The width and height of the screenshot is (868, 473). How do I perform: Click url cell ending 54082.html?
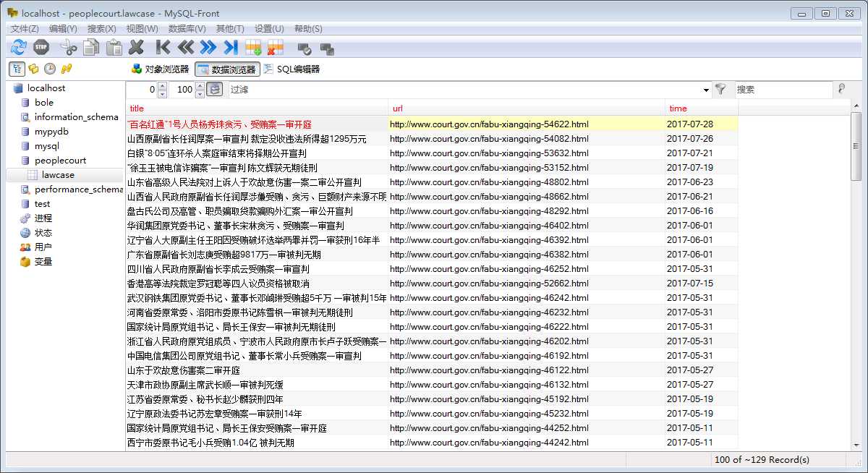pos(527,139)
